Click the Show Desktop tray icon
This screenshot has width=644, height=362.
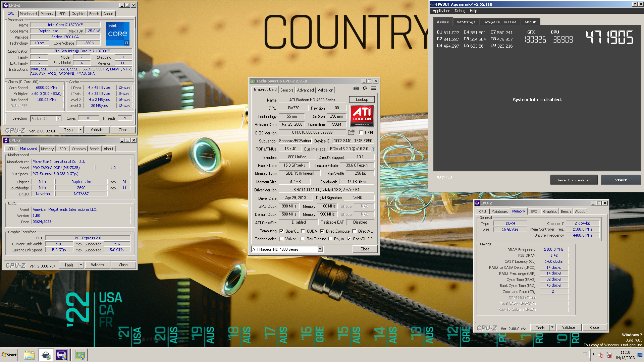(x=640, y=355)
